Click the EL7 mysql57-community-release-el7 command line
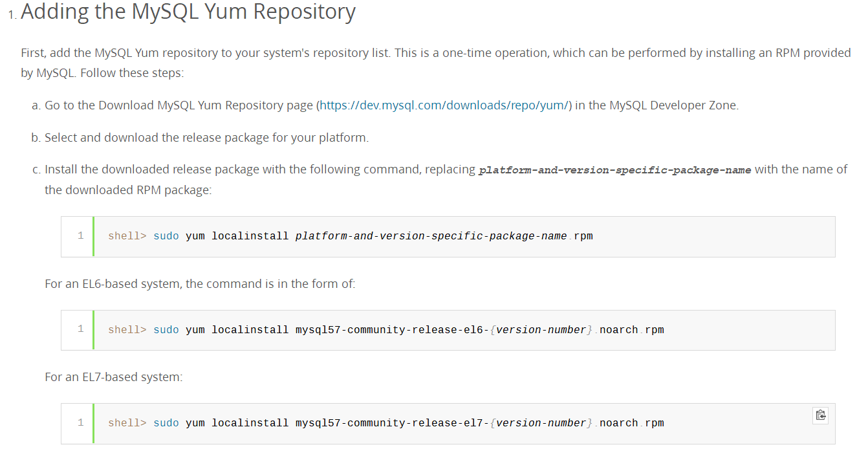The image size is (868, 449). tap(386, 423)
